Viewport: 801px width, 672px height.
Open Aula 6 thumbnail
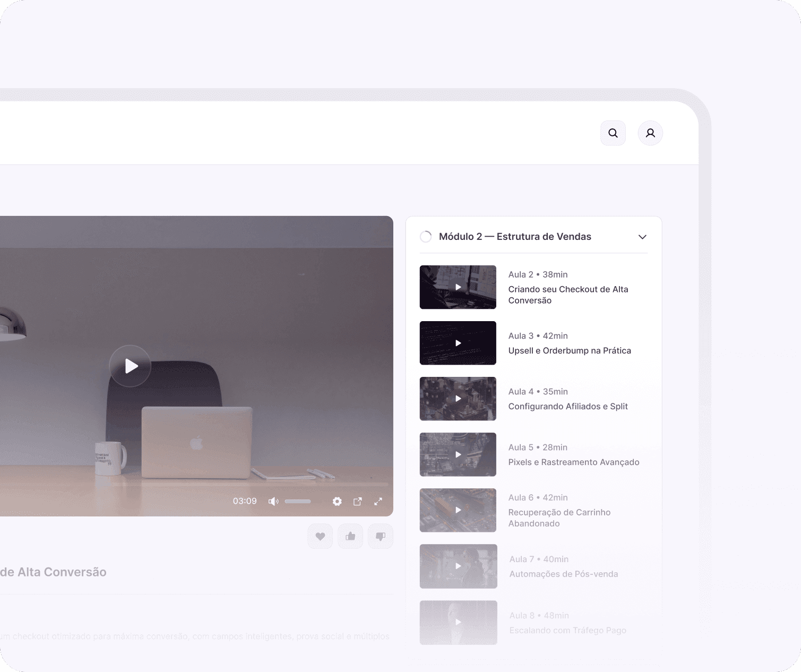(458, 510)
